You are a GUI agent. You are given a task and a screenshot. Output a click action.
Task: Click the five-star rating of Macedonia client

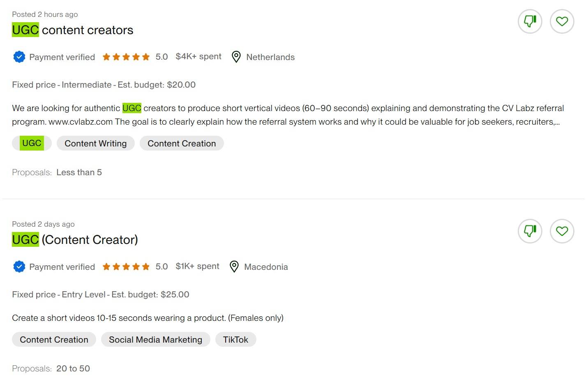pyautogui.click(x=126, y=267)
